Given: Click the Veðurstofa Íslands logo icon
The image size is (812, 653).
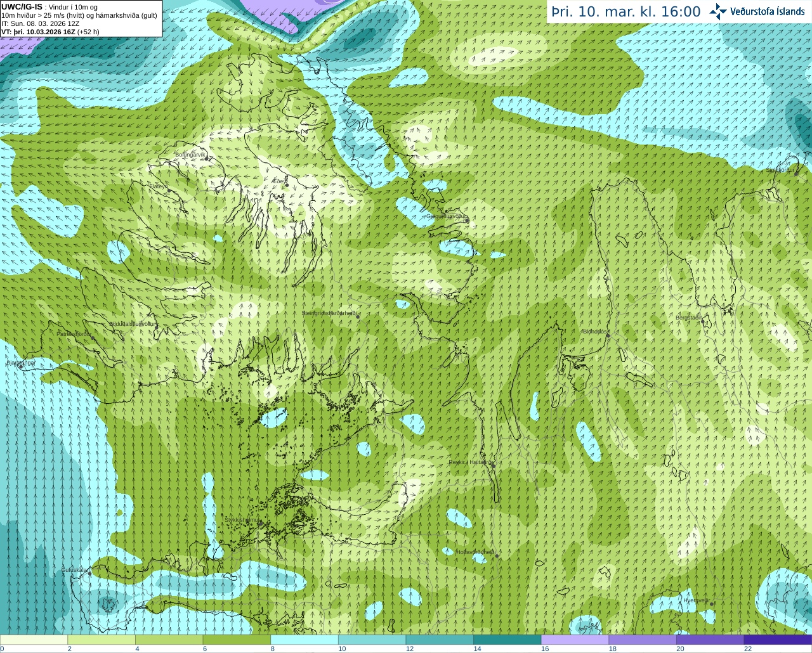Looking at the screenshot, I should [x=718, y=11].
